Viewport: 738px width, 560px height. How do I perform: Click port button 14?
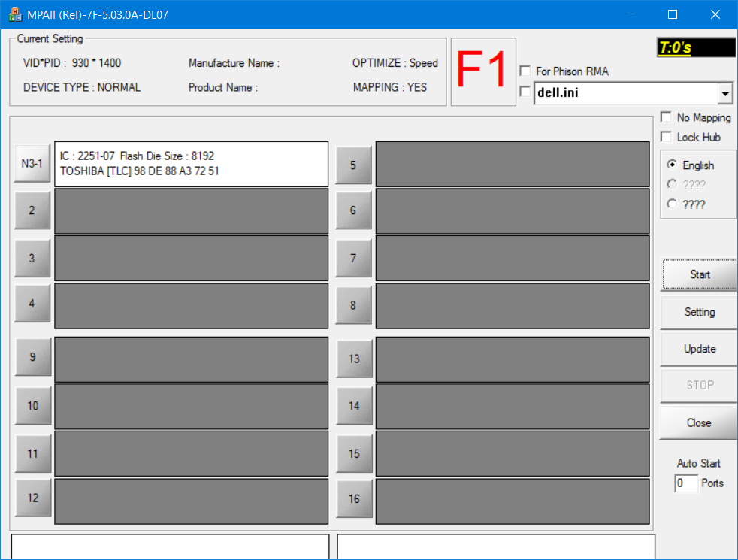[355, 406]
